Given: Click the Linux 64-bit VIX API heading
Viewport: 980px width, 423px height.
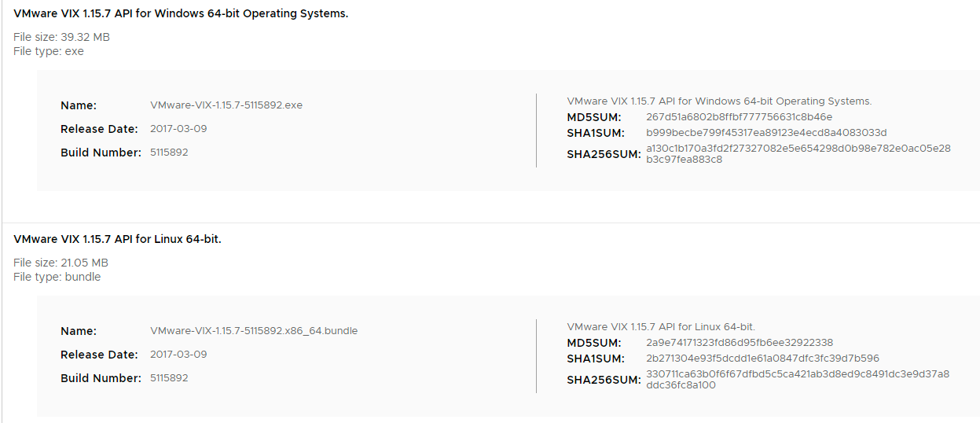Looking at the screenshot, I should click(x=117, y=239).
